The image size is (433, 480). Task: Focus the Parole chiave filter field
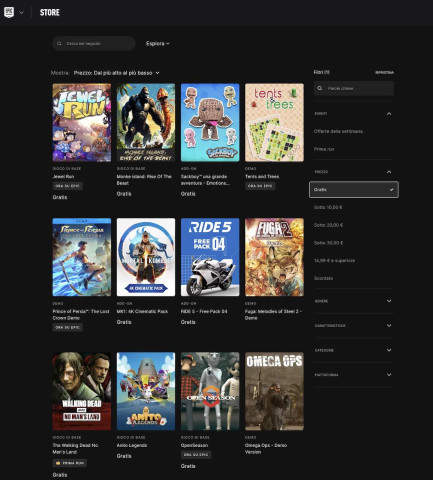[354, 88]
